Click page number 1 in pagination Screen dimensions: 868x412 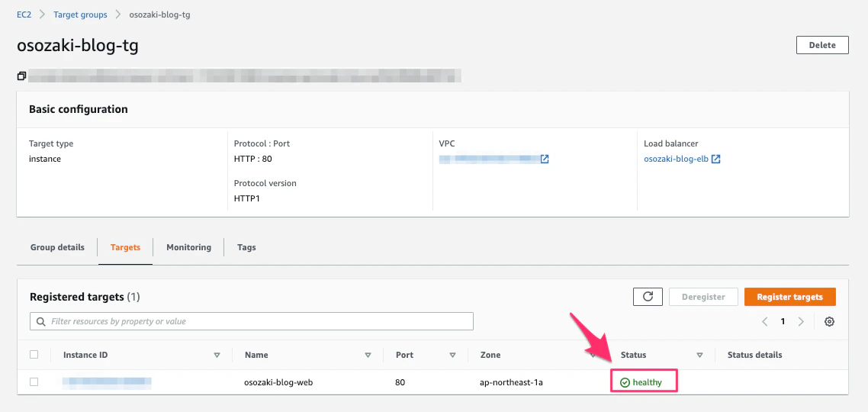tap(783, 321)
